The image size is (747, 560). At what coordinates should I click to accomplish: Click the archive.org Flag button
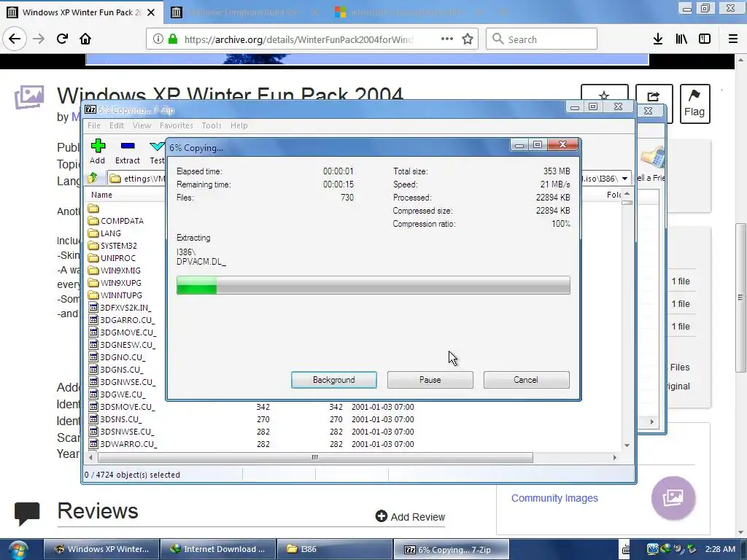(694, 104)
